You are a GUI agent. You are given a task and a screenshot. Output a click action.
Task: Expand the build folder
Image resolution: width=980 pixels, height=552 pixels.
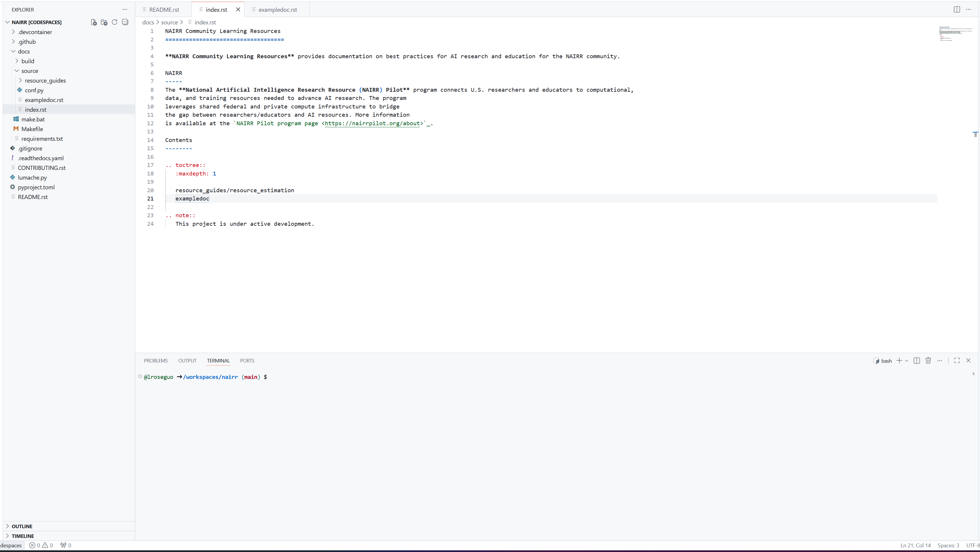point(17,61)
